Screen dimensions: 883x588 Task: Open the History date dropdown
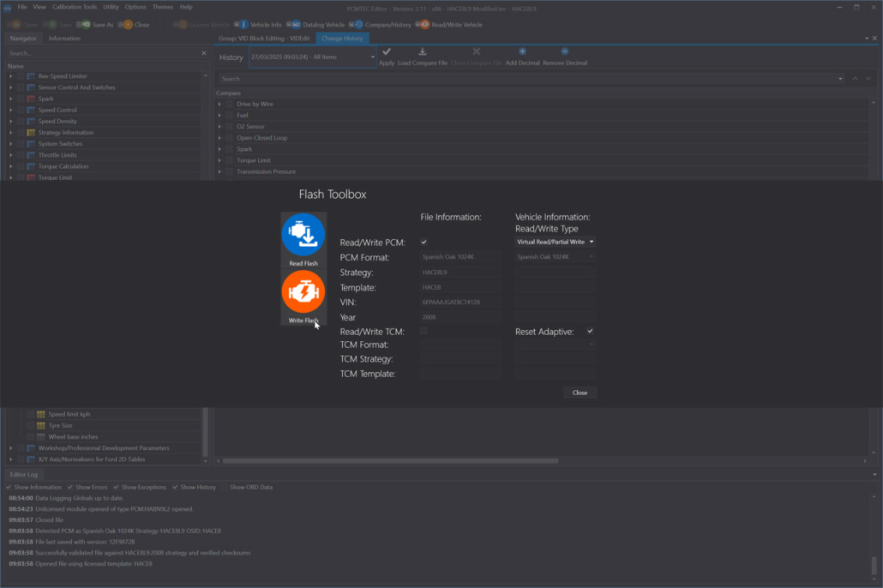[x=313, y=57]
